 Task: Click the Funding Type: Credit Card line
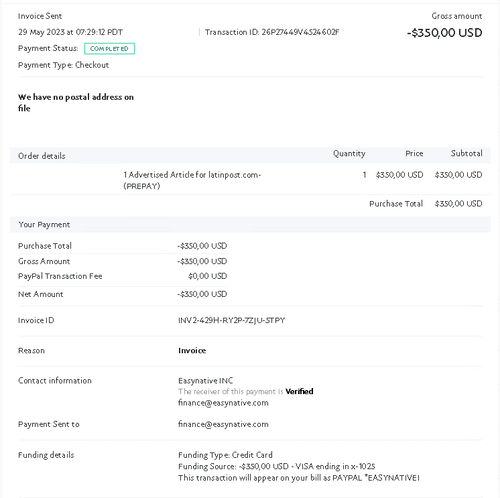[225, 455]
